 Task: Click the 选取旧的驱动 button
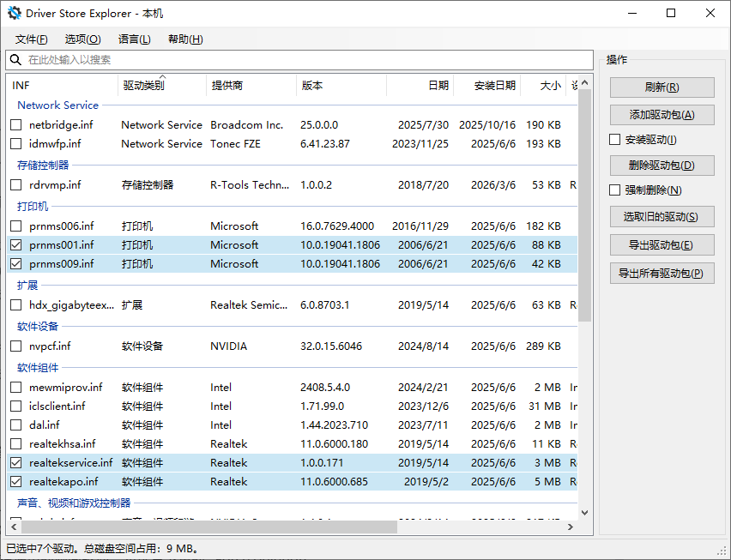point(661,217)
